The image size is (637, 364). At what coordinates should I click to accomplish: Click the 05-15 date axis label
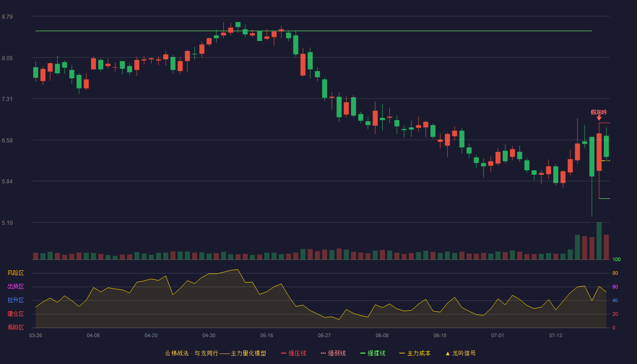267,335
